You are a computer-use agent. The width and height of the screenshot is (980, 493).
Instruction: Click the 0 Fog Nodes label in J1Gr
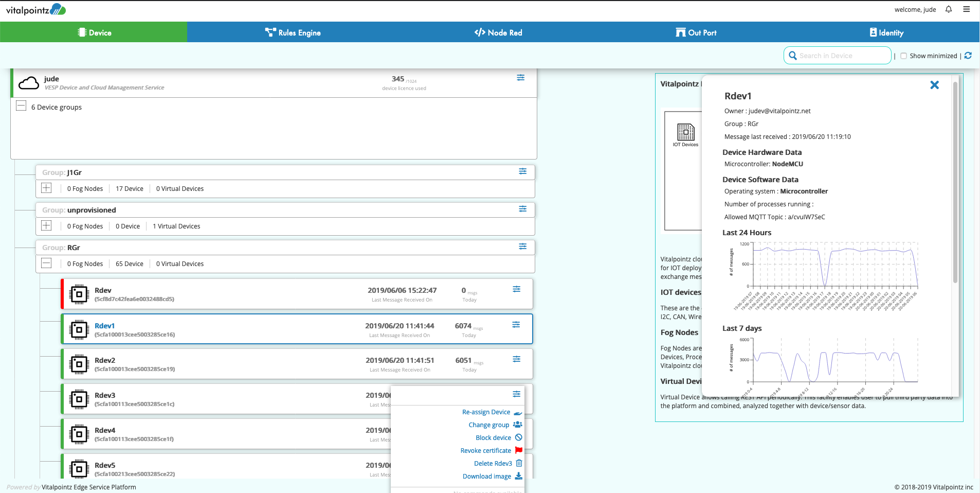pos(85,189)
